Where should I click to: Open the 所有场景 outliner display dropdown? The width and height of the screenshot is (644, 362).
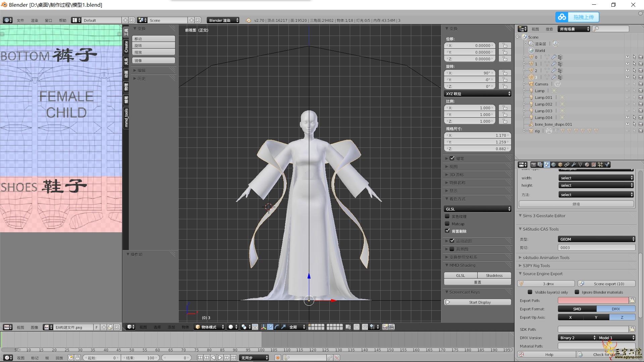574,29
